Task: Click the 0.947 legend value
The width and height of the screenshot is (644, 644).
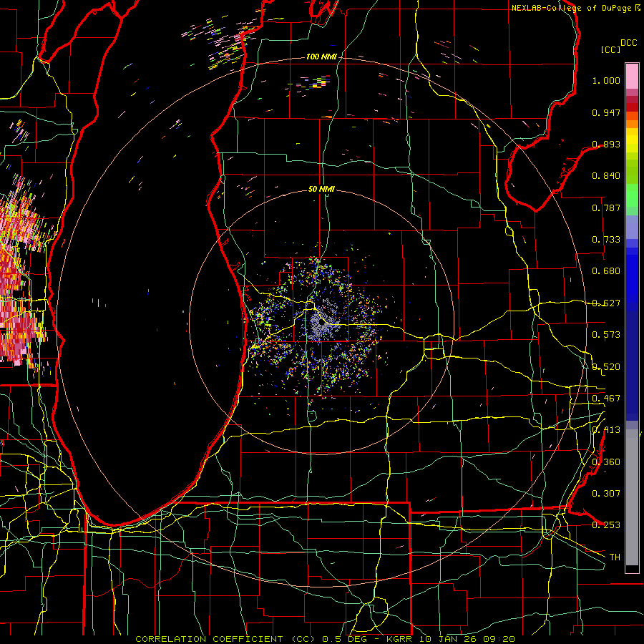Action: [606, 112]
